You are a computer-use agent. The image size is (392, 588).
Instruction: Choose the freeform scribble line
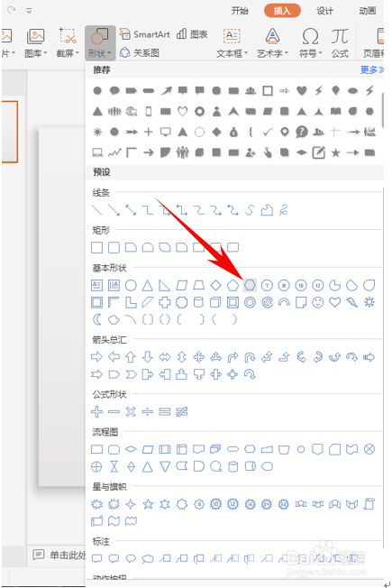coord(284,210)
